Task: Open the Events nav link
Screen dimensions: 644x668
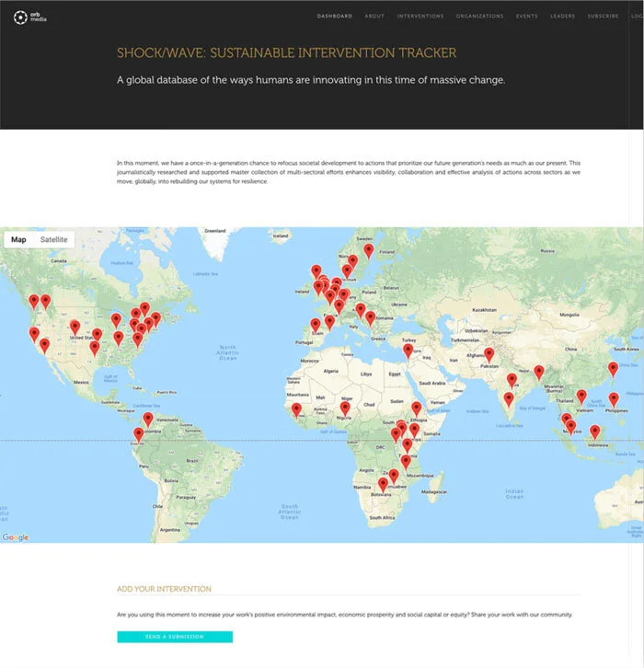Action: point(527,17)
